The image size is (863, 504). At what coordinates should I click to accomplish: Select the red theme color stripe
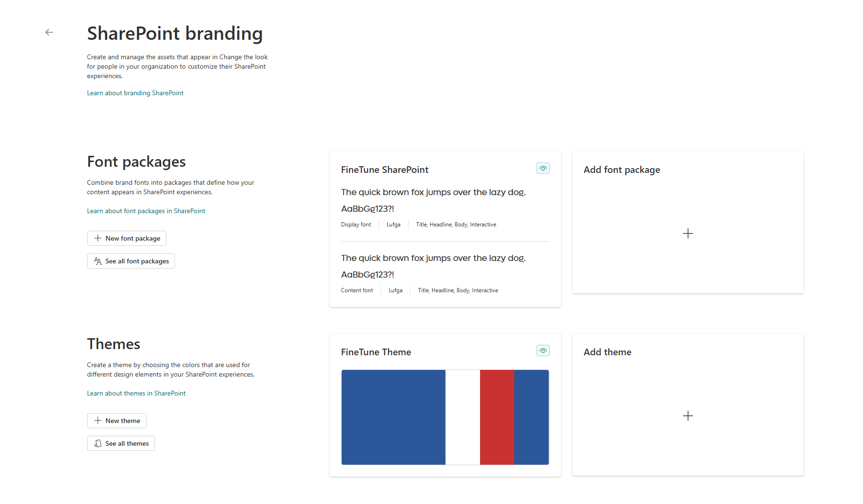497,417
